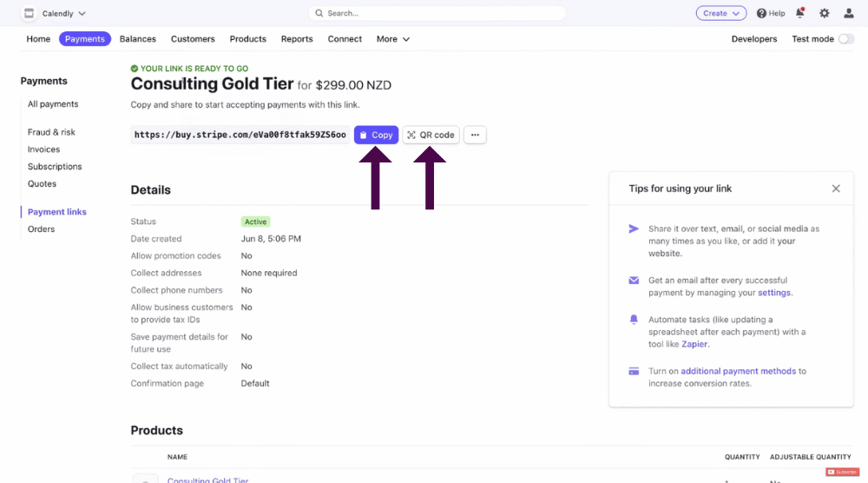Screen dimensions: 868x483
Task: Open the Customers tab
Action: pos(193,39)
